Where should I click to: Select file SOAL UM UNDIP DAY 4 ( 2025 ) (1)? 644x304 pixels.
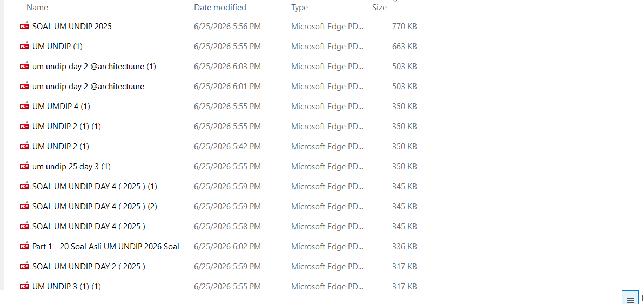pyautogui.click(x=95, y=187)
